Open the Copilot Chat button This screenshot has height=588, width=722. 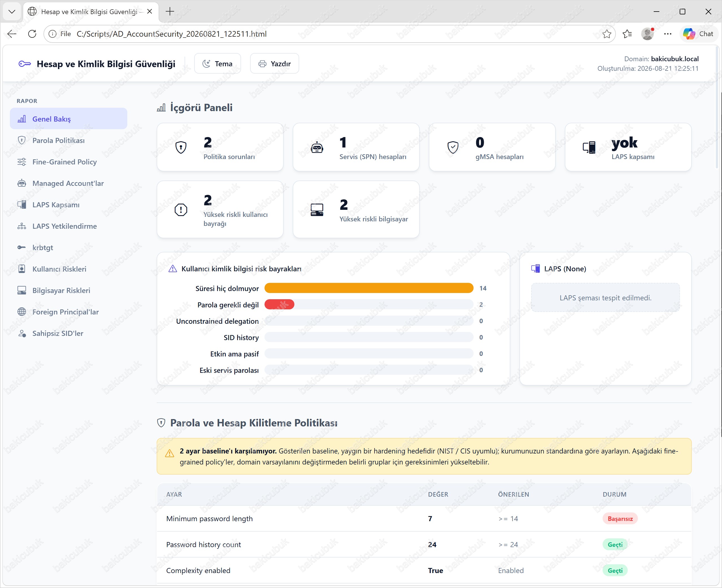[x=698, y=34]
